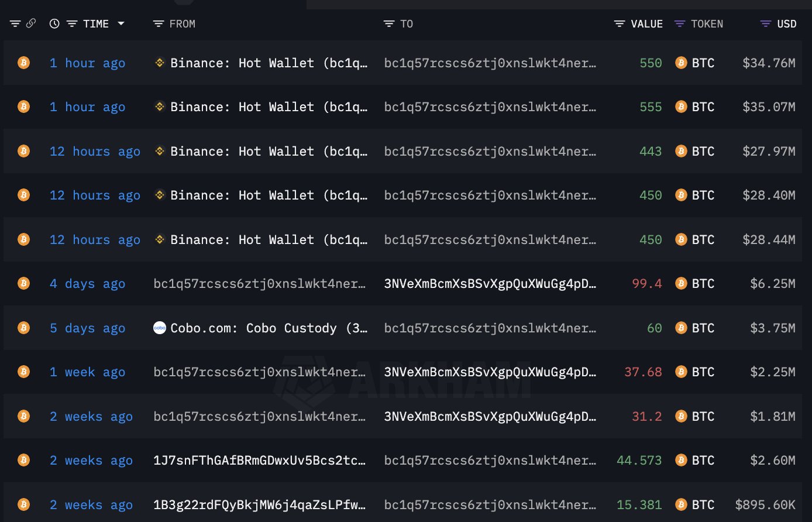Screen dimensions: 812x522
Task: Click the 4 days ago timestamp link
Action: 87,283
